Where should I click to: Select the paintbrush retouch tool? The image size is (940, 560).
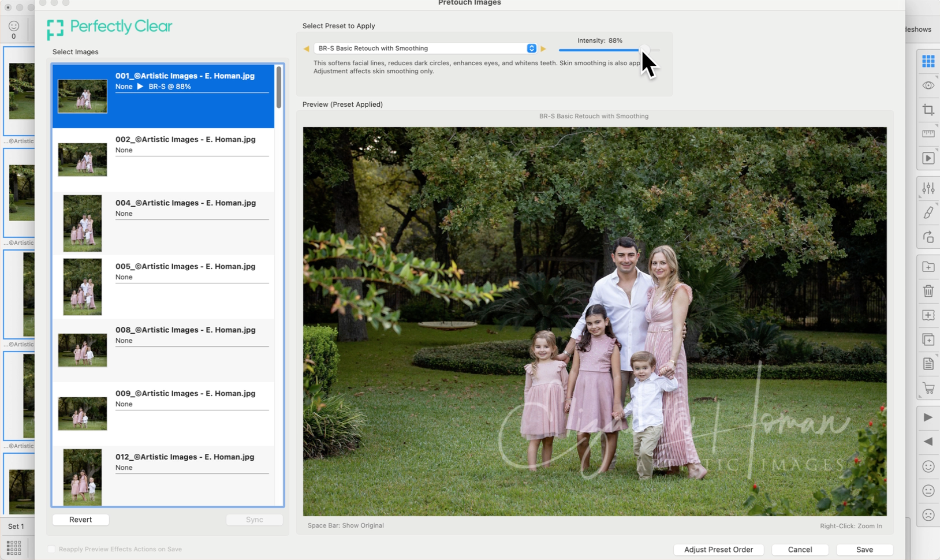(x=928, y=212)
